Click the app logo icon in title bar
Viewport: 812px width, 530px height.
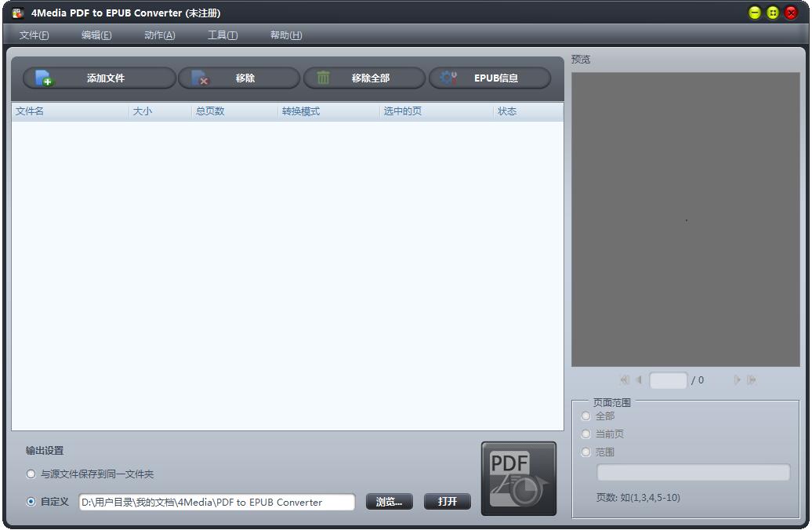click(x=18, y=13)
